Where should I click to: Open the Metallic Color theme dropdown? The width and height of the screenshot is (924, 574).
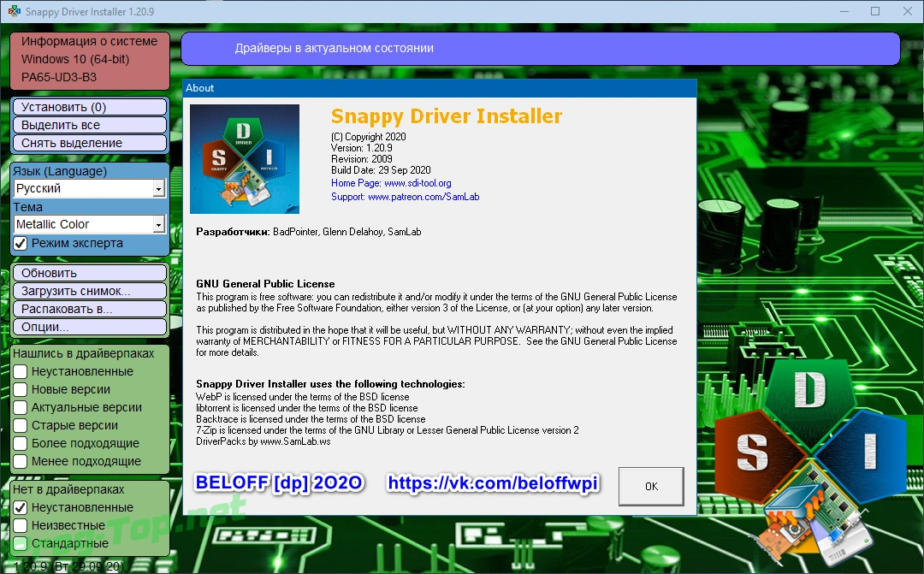coord(90,224)
